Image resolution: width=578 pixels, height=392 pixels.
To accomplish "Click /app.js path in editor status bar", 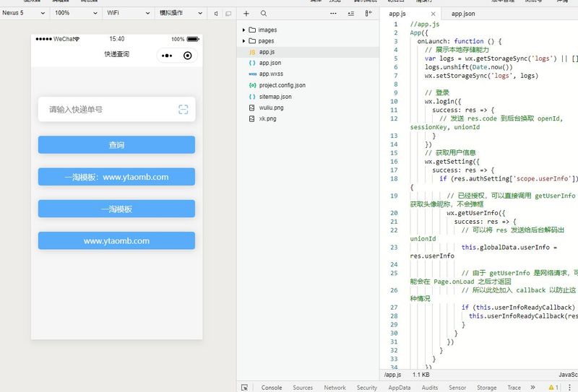I will point(392,375).
